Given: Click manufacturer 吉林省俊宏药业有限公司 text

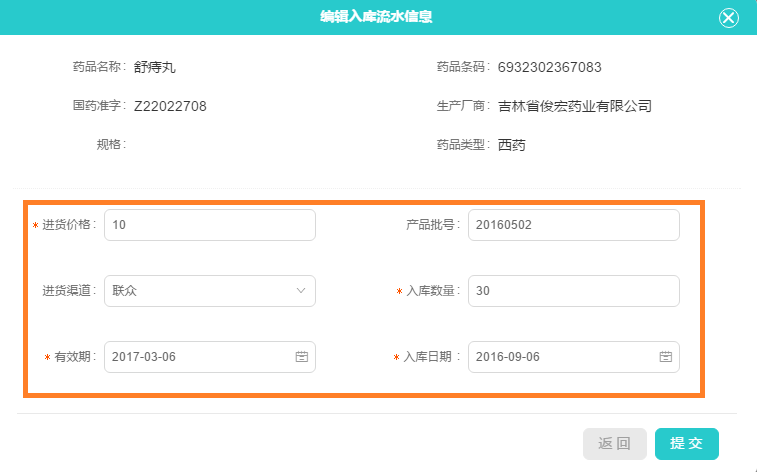Looking at the screenshot, I should click(x=575, y=106).
